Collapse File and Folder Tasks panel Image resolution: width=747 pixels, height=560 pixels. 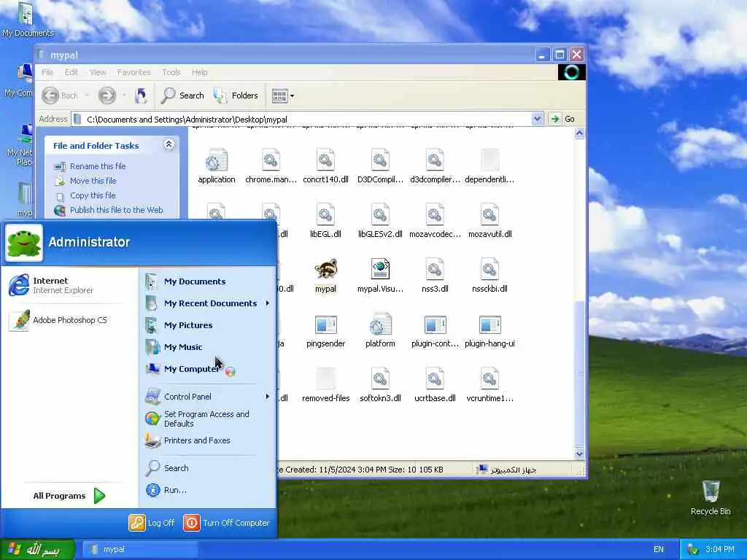tap(169, 144)
